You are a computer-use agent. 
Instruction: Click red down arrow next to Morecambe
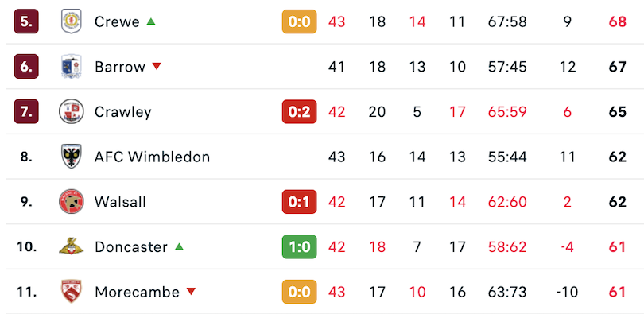pos(191,292)
